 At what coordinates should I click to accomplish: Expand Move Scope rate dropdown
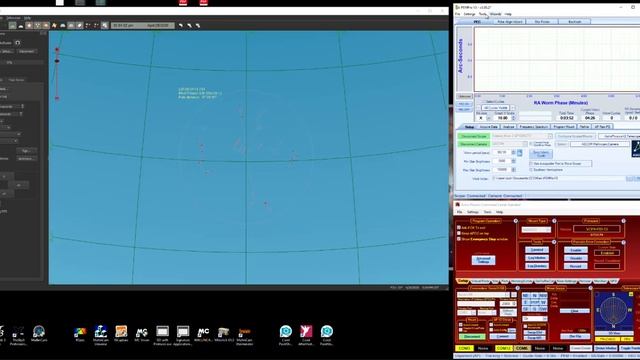(x=535, y=318)
